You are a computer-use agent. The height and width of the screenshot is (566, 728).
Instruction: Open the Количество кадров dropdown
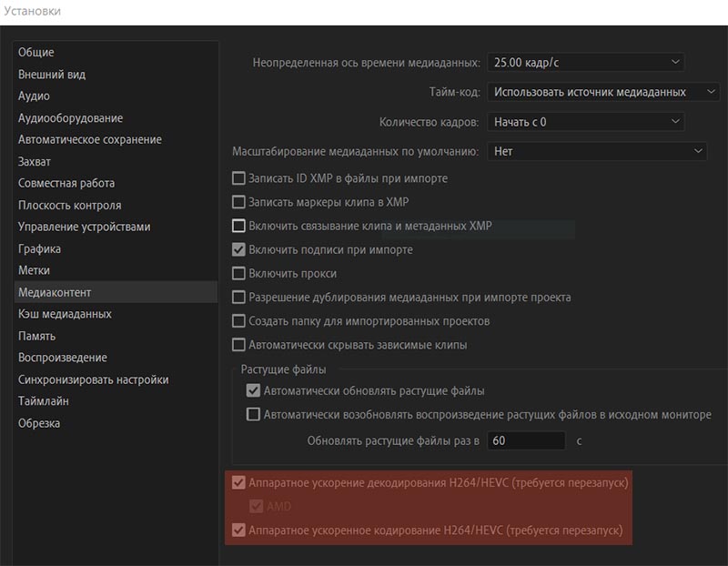click(585, 122)
